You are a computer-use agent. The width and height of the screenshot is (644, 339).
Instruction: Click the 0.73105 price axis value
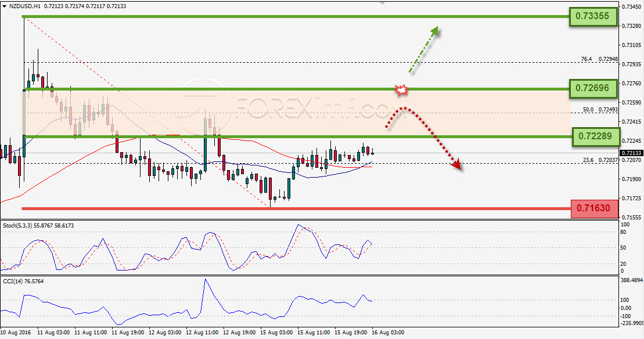click(x=632, y=45)
